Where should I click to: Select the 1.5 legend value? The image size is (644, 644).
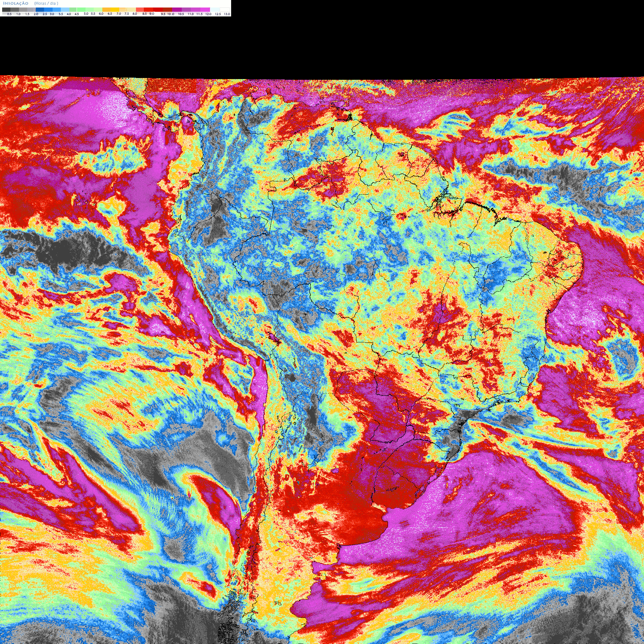tap(27, 14)
